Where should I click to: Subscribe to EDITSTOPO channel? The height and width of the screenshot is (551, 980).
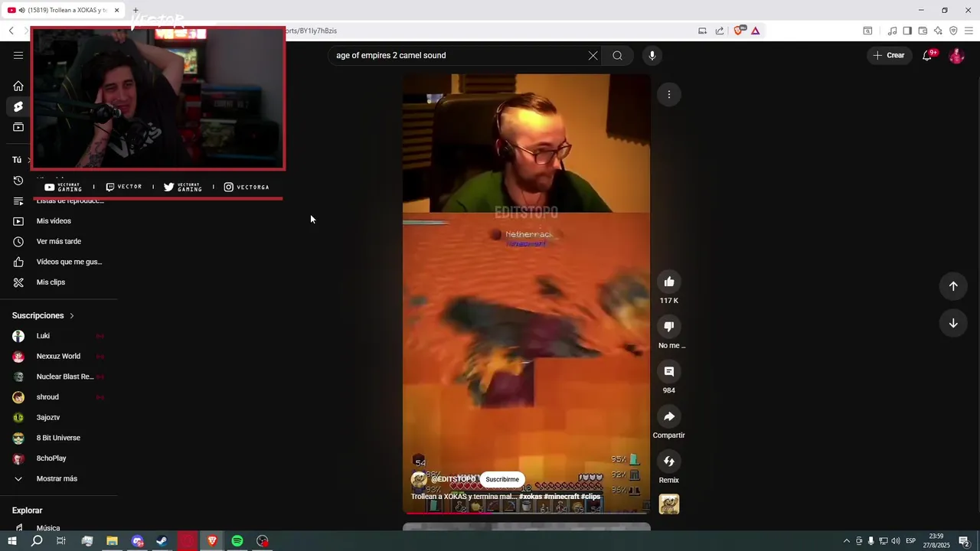point(502,479)
